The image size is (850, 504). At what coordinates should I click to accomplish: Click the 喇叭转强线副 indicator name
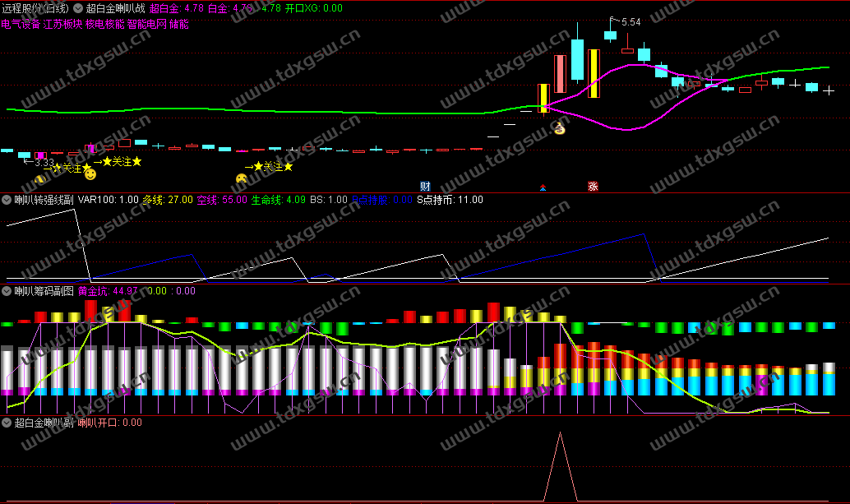pos(44,200)
